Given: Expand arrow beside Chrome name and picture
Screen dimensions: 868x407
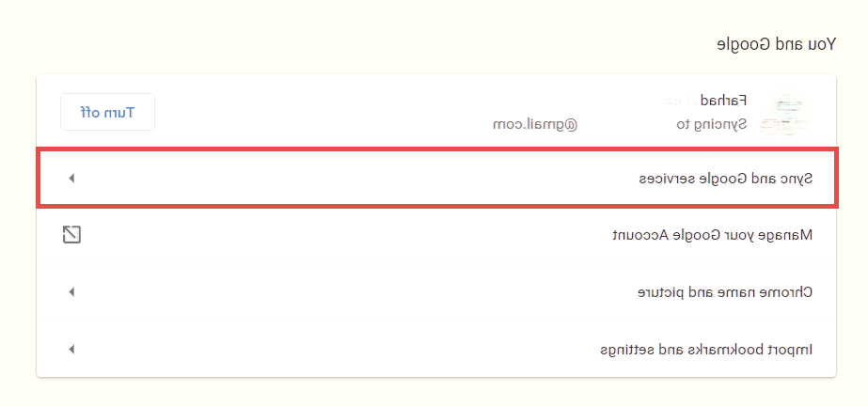Looking at the screenshot, I should pyautogui.click(x=71, y=292).
